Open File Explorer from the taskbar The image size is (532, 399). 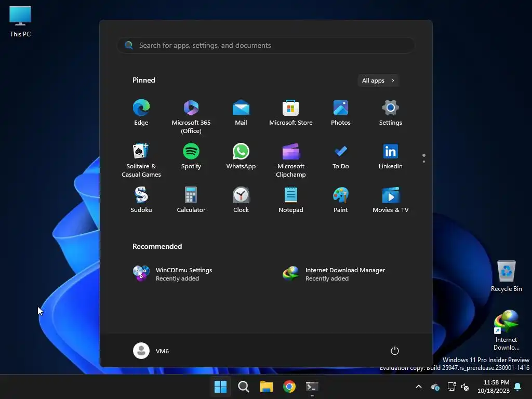tap(267, 387)
